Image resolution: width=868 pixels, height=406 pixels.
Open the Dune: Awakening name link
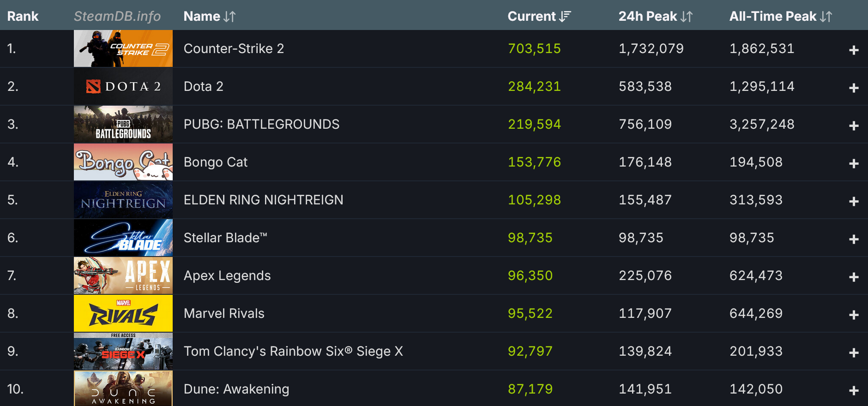[x=236, y=389]
